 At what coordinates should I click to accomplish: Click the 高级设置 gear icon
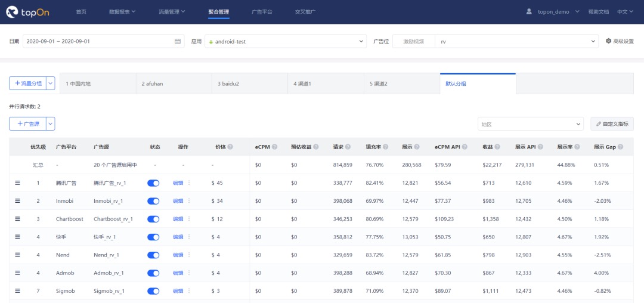click(608, 41)
